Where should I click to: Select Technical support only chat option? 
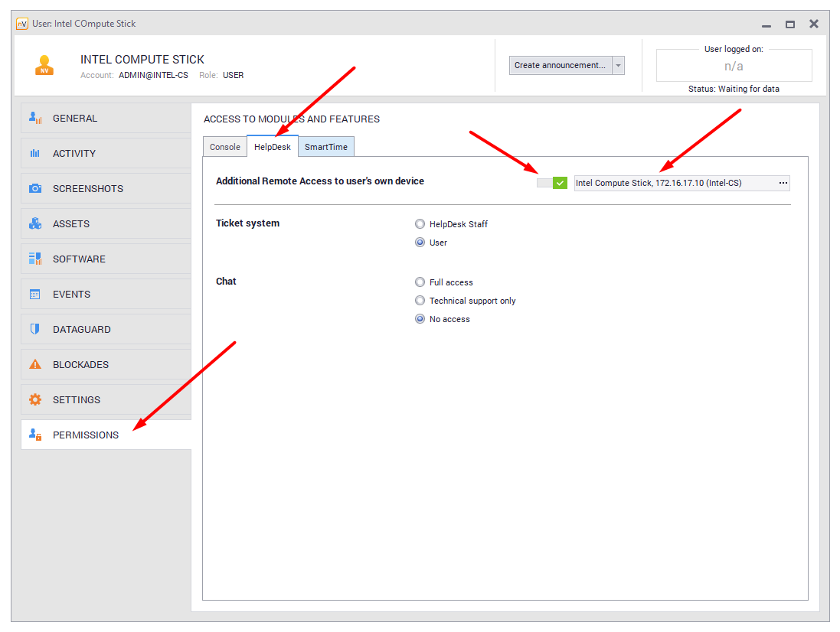pyautogui.click(x=420, y=301)
